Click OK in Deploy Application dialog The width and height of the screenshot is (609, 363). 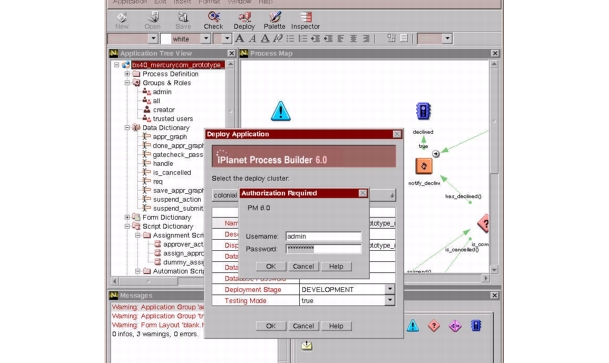tap(271, 326)
